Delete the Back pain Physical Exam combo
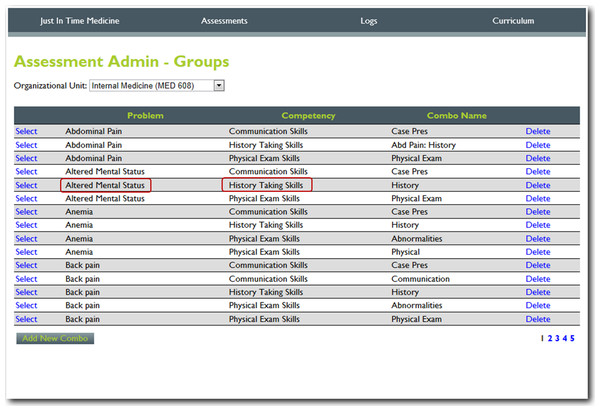 538,319
